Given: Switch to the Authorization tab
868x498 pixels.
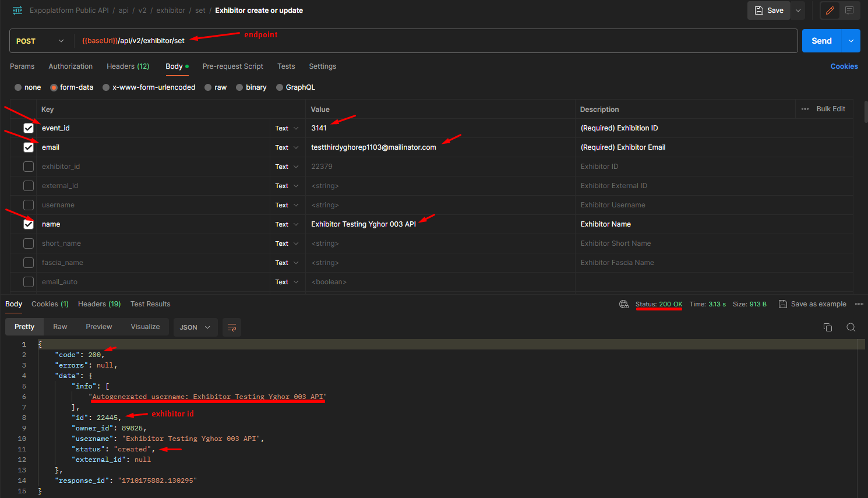Looking at the screenshot, I should 70,66.
